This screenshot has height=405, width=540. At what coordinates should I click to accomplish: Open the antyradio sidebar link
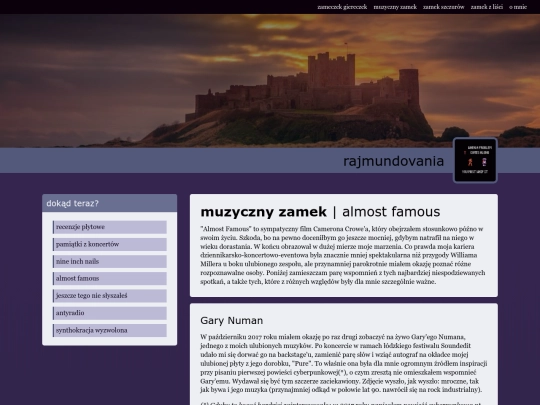[110, 313]
